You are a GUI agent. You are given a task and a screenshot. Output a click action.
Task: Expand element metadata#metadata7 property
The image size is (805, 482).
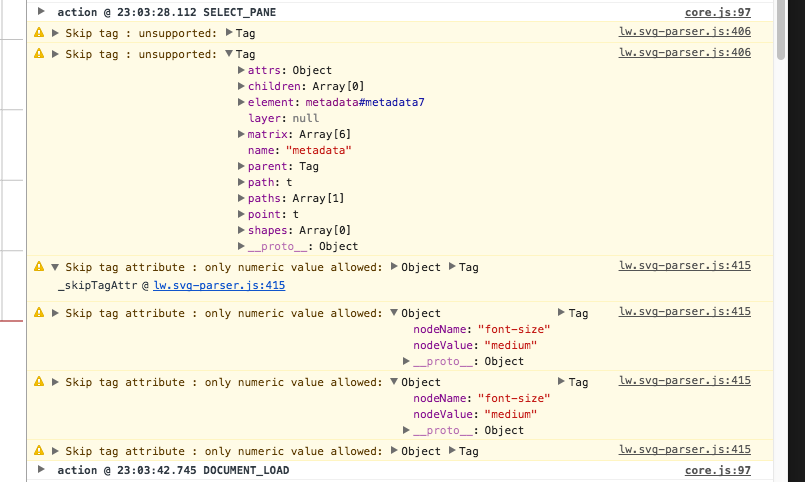click(241, 103)
